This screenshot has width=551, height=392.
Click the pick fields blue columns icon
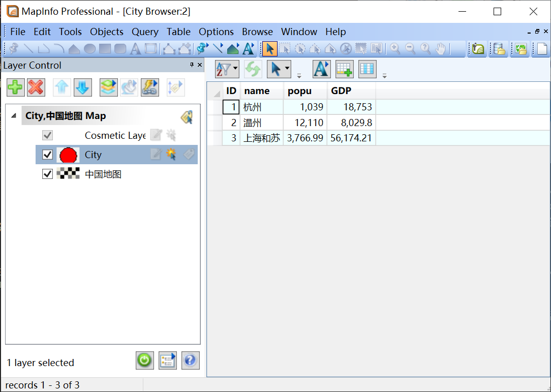tap(368, 69)
